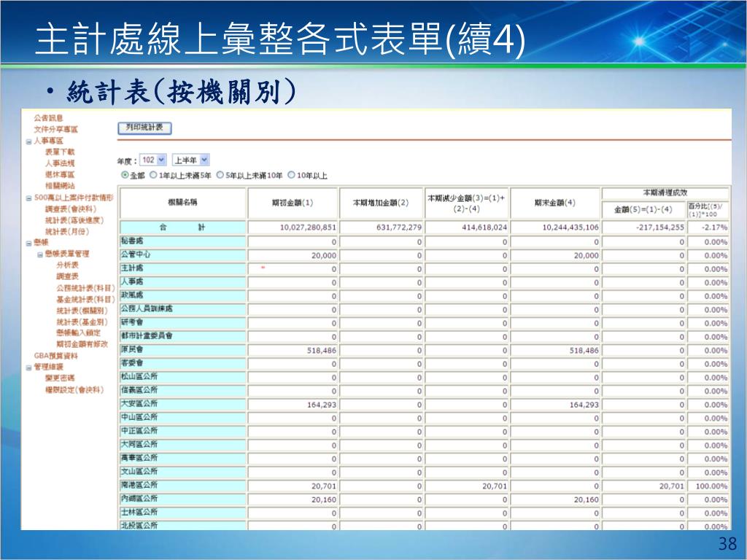Click the 松山區公所 row name
This screenshot has height=560, width=747.
(x=139, y=376)
